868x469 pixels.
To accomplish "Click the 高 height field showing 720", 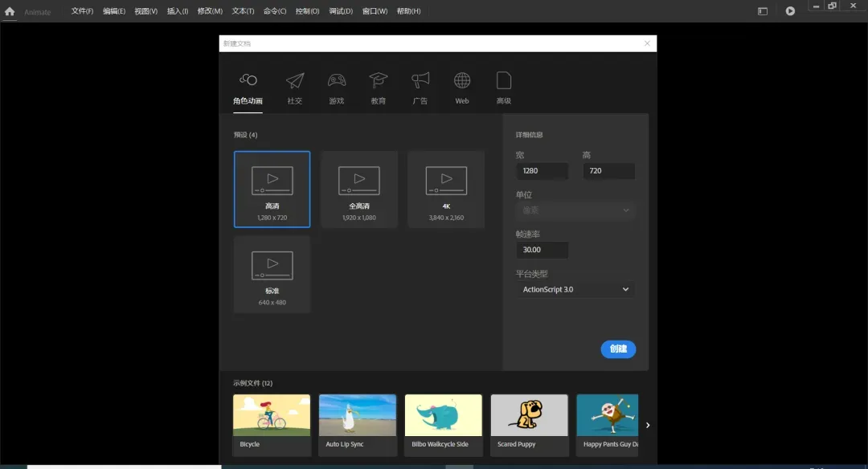I will point(608,171).
